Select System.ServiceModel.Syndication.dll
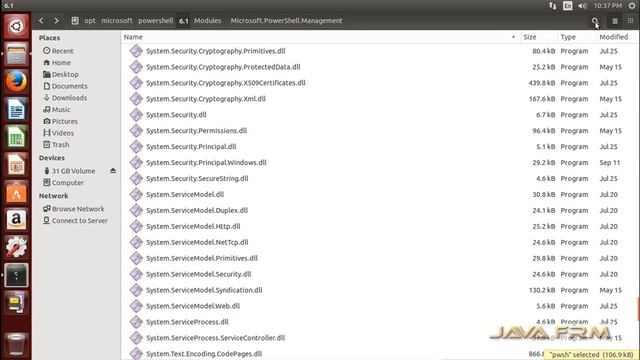 [204, 290]
